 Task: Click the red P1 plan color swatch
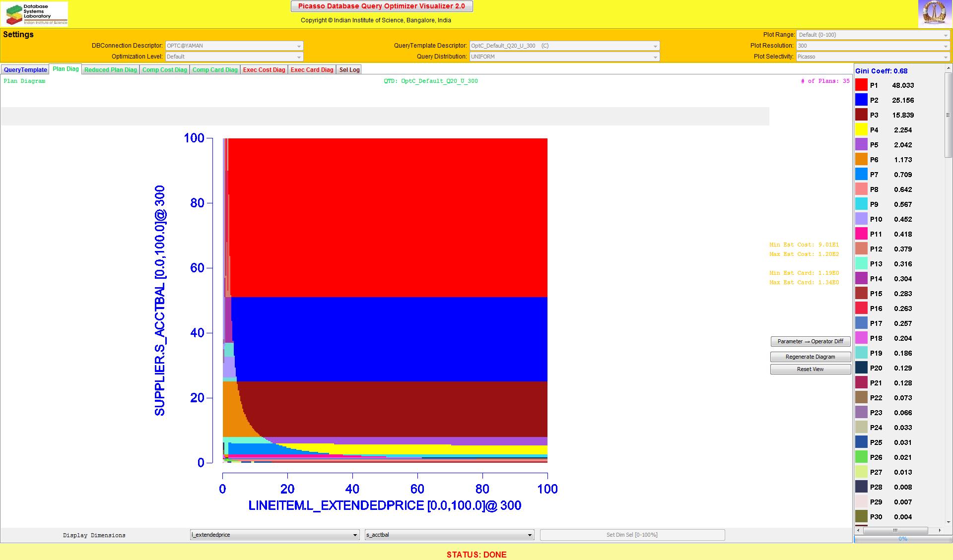(861, 85)
